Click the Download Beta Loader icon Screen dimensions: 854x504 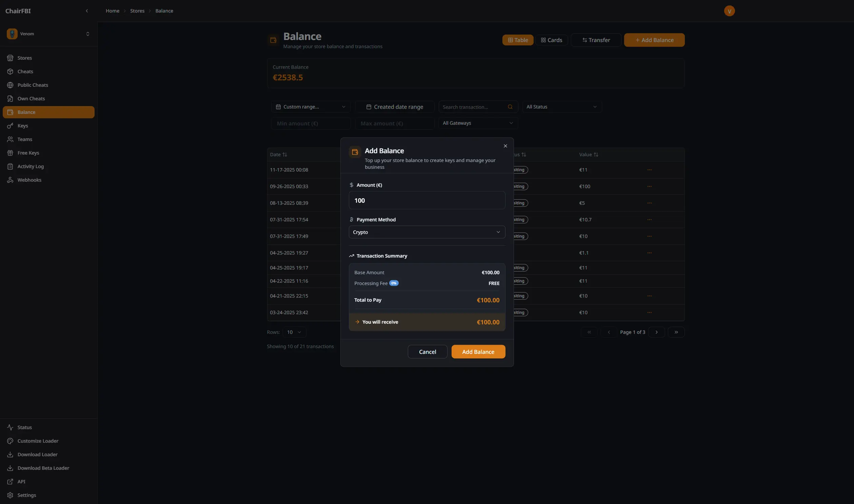(10, 468)
